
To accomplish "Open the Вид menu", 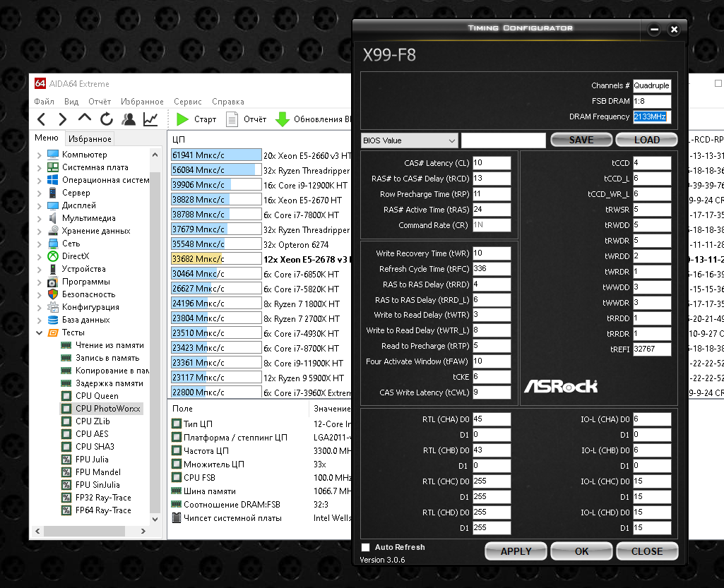I will [x=71, y=102].
